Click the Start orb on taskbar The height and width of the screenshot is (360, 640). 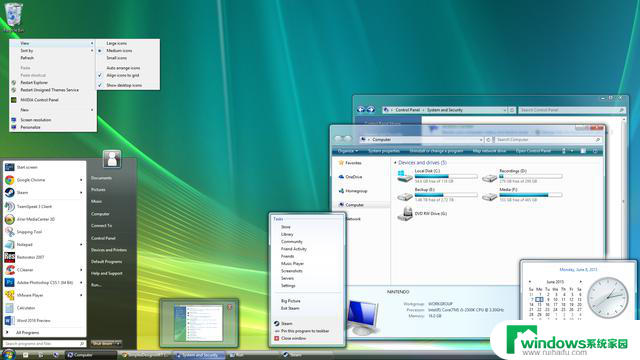point(8,354)
